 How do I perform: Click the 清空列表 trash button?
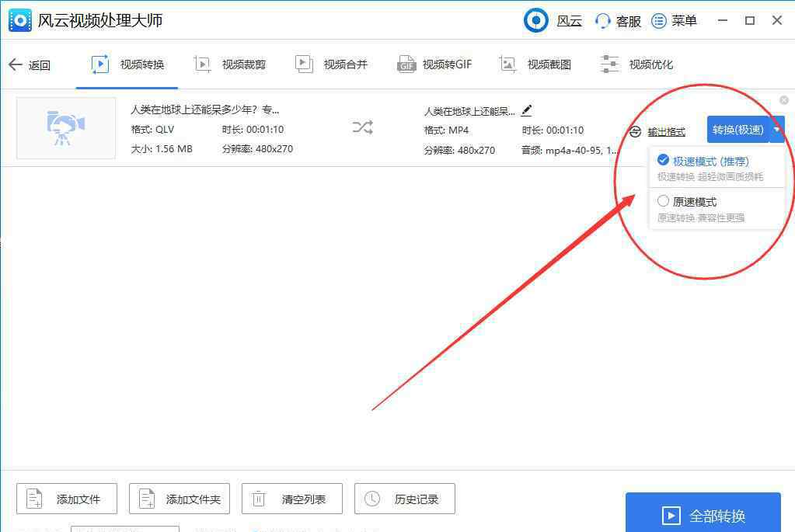[292, 499]
